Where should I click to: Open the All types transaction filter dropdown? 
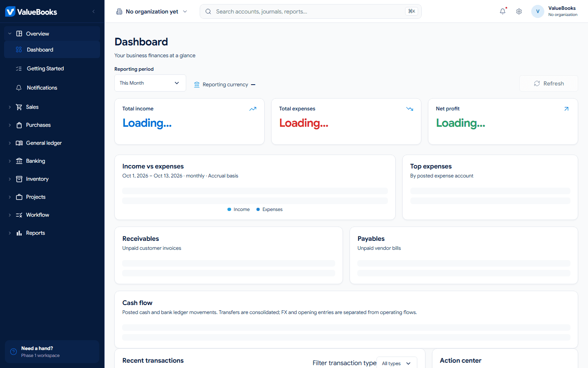[396, 363]
